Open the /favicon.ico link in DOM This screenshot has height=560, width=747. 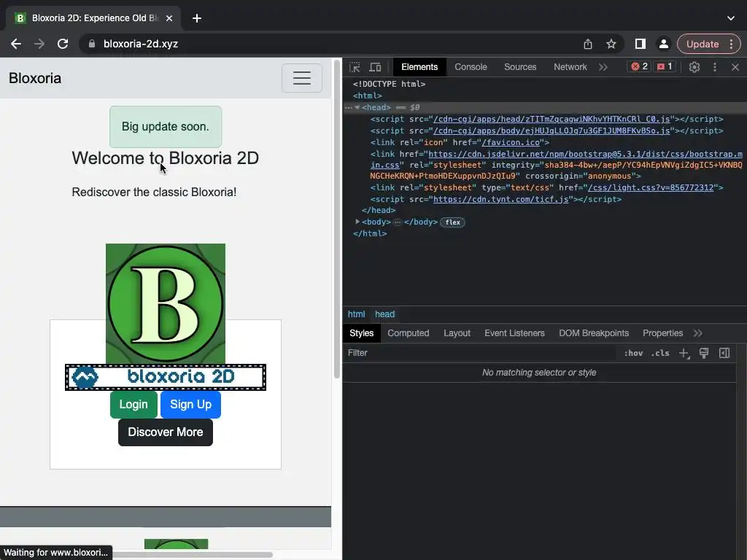[511, 142]
